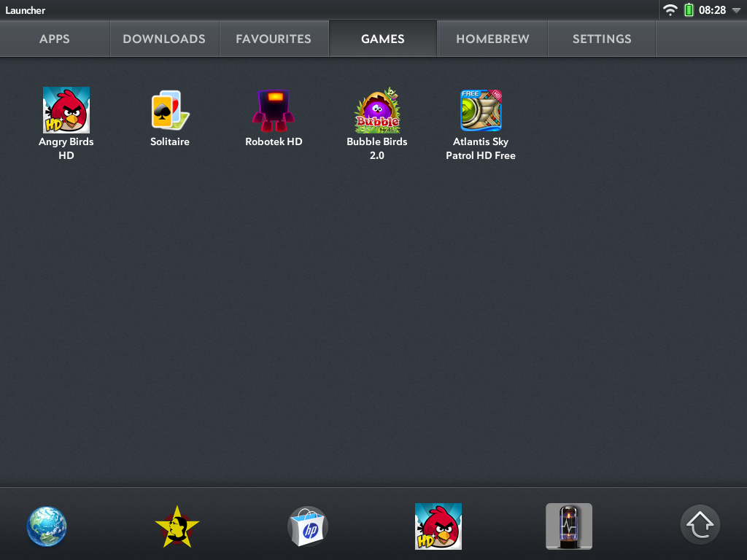Go to the HOMEBREW tab
This screenshot has width=747, height=560.
[492, 39]
